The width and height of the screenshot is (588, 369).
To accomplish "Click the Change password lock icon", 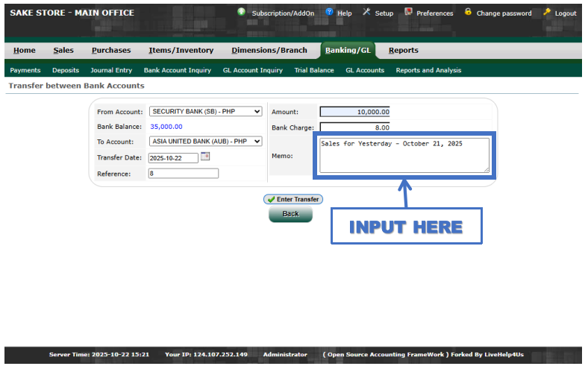I will tap(468, 12).
